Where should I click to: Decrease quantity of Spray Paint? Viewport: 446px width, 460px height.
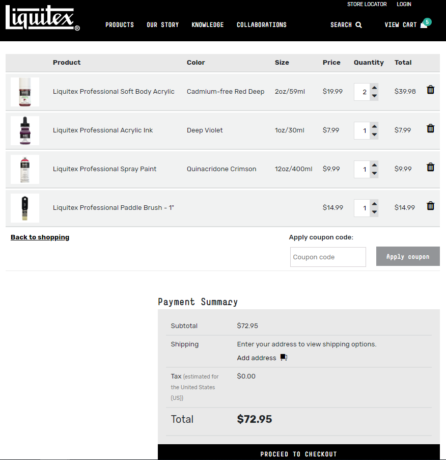pyautogui.click(x=374, y=173)
